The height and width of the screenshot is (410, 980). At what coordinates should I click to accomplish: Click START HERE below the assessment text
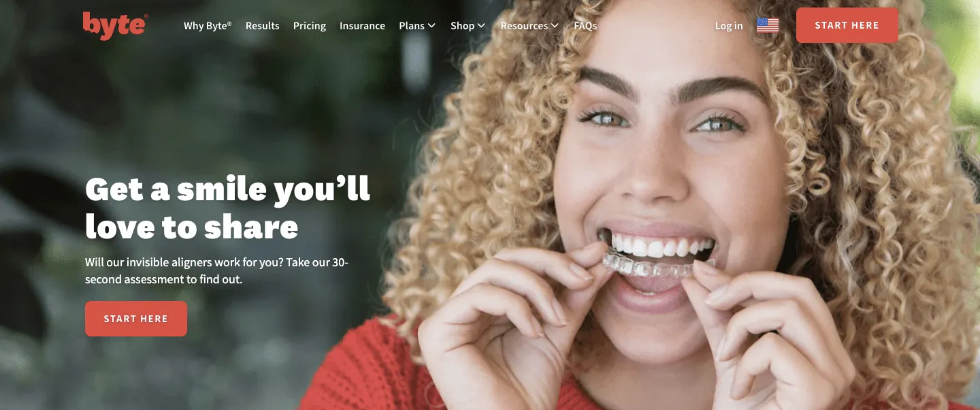pos(136,319)
